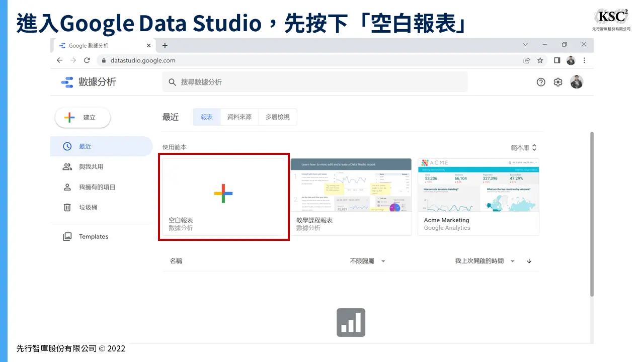Go back with the browser back arrow
This screenshot has height=362, width=644.
pyautogui.click(x=60, y=60)
